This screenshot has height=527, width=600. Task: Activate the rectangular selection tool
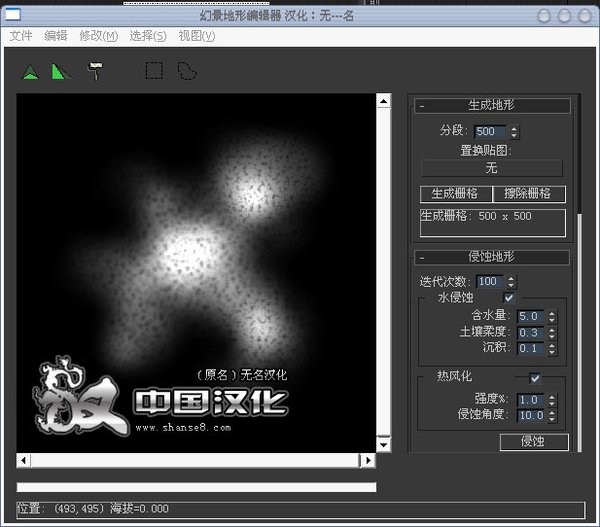(x=153, y=71)
